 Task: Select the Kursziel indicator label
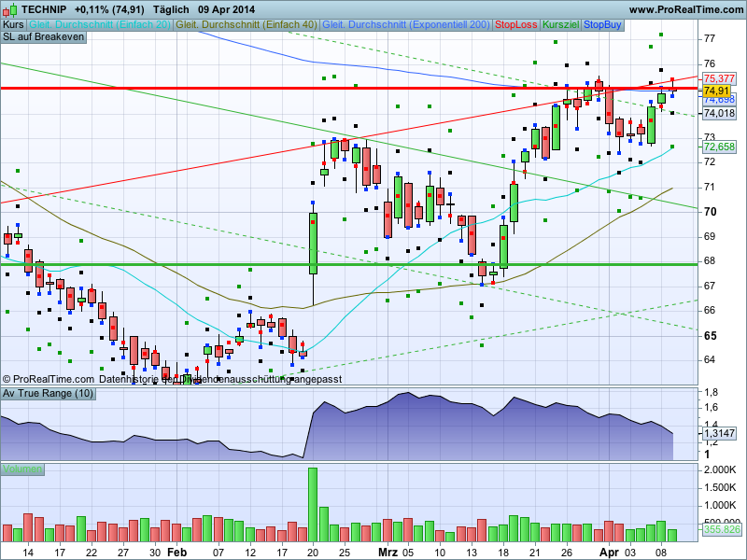point(561,25)
